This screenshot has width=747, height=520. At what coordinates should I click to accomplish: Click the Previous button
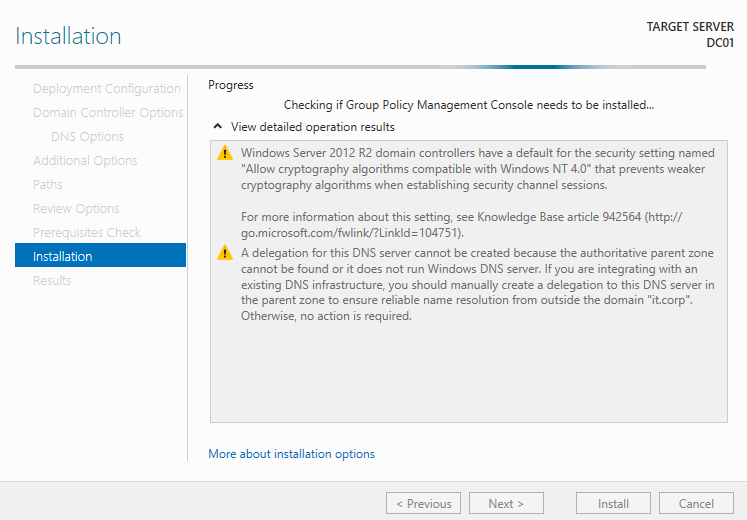[424, 503]
